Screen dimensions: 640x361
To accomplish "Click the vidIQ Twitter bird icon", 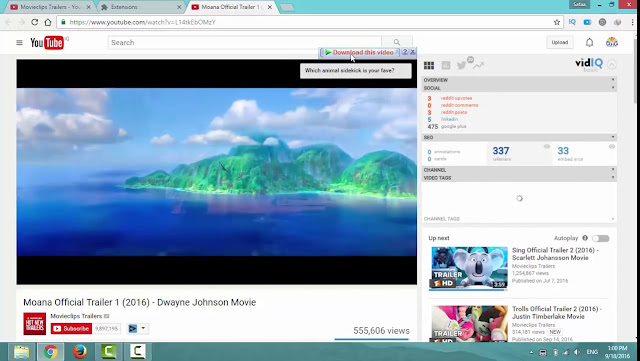I will pos(461,65).
